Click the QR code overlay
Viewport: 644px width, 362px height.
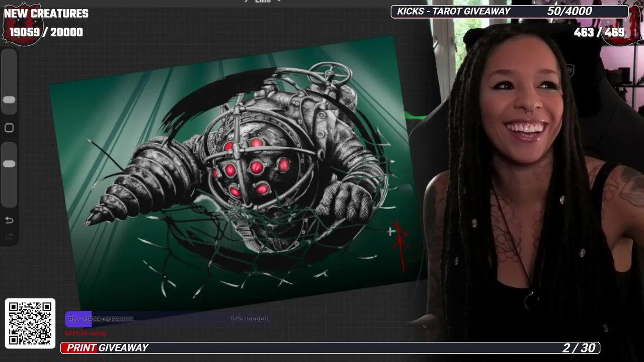click(x=30, y=323)
